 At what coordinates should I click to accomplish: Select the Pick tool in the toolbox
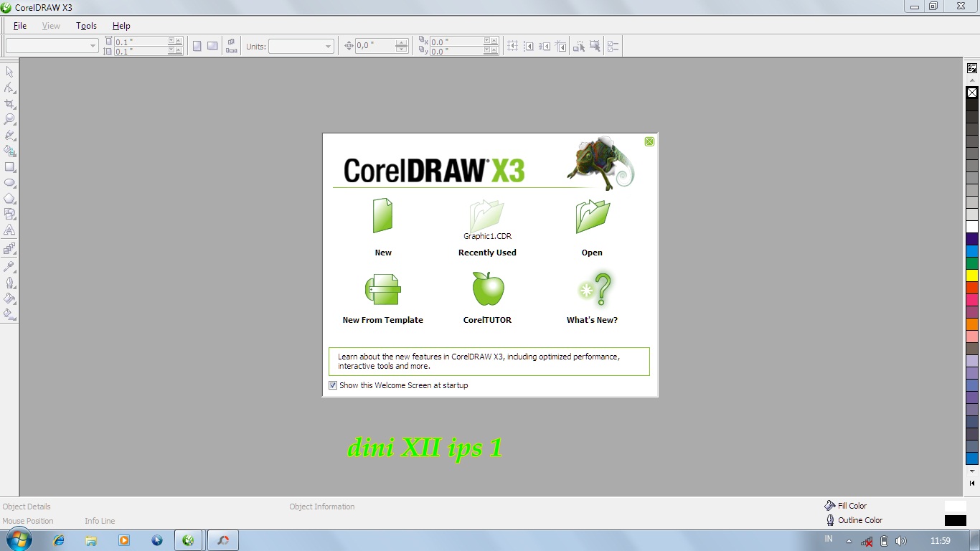[x=9, y=72]
